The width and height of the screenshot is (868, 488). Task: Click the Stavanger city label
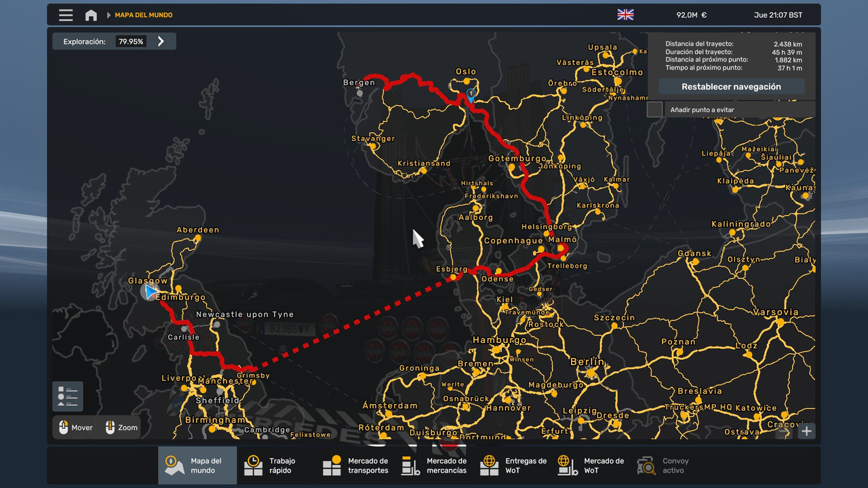pyautogui.click(x=373, y=138)
